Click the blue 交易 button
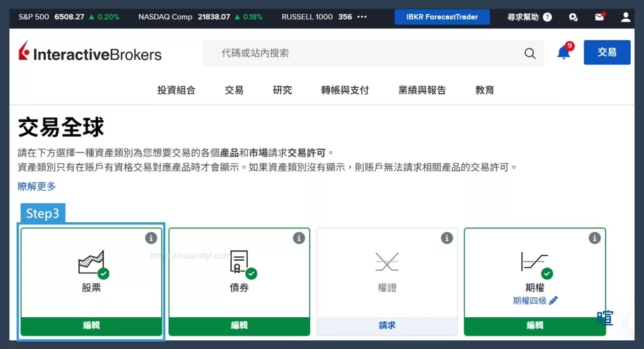Viewport: 644px width, 349px height. click(x=607, y=52)
